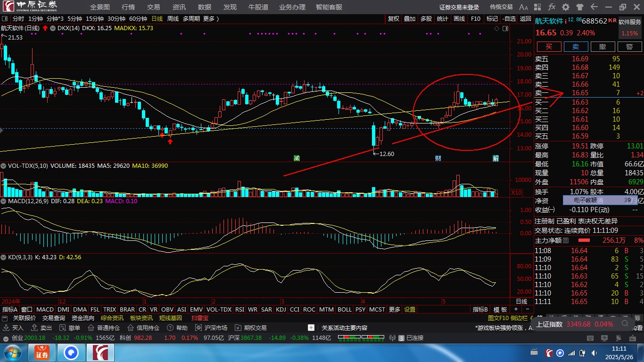Open 行情 menu

click(128, 7)
